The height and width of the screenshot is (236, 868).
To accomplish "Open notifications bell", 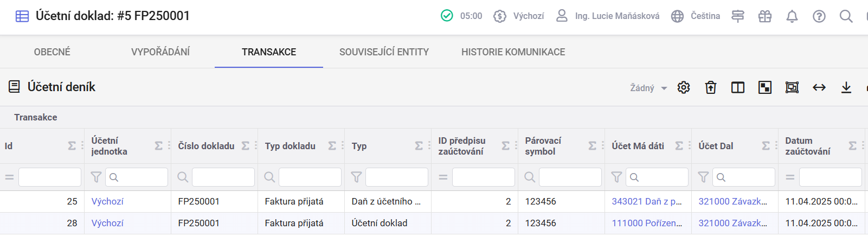I will [x=792, y=16].
